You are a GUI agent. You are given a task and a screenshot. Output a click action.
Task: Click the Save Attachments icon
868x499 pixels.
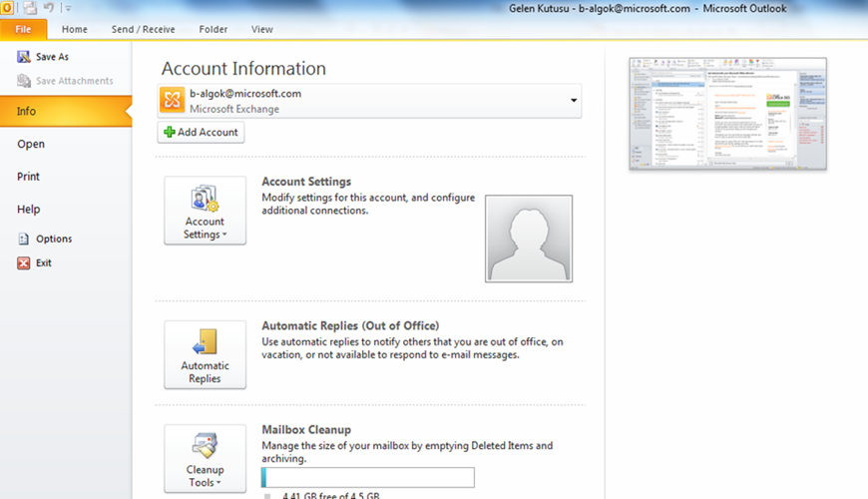pos(23,81)
